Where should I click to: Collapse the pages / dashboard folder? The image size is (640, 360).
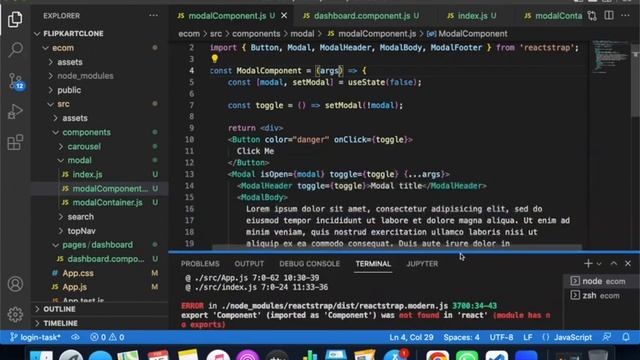[100, 245]
